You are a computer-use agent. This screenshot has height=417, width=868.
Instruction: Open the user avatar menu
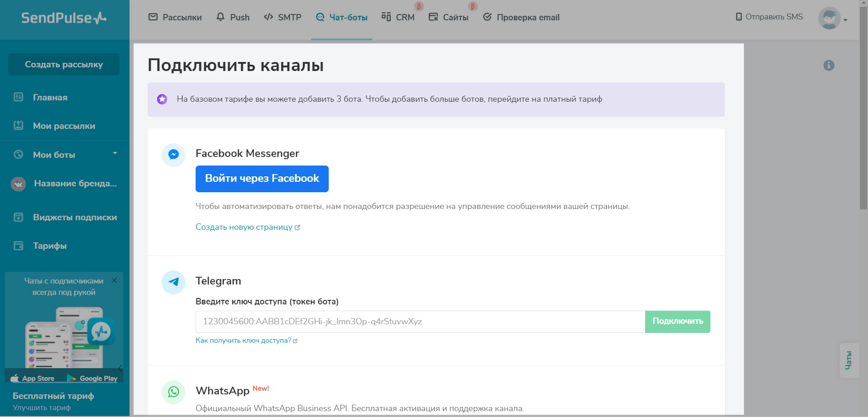(829, 18)
